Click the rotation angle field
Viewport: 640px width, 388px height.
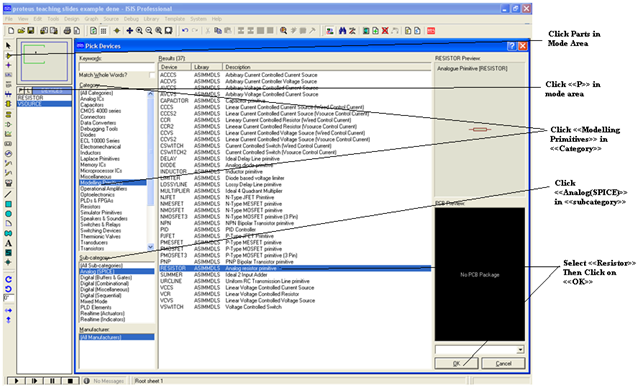(9, 299)
